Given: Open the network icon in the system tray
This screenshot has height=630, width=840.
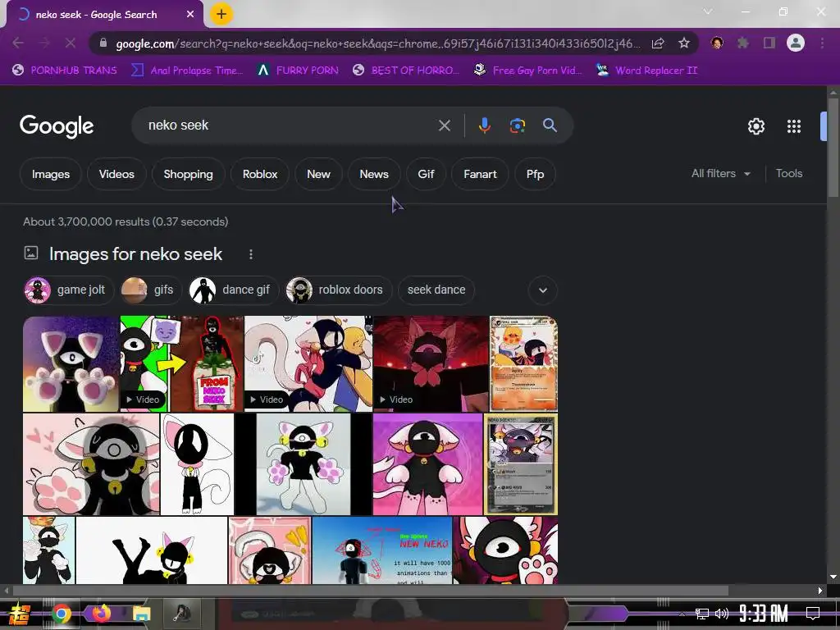Looking at the screenshot, I should tap(701, 614).
